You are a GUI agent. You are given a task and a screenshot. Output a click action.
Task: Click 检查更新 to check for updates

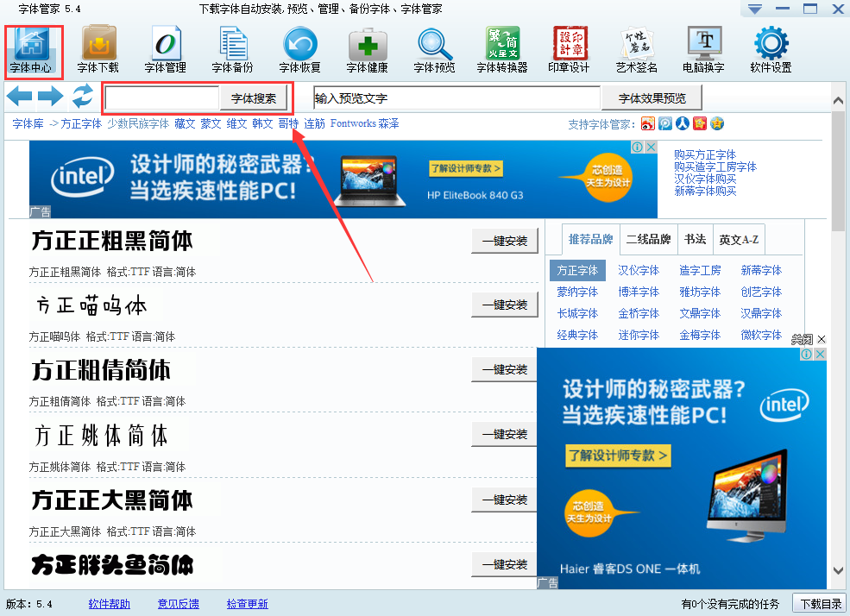point(247,604)
